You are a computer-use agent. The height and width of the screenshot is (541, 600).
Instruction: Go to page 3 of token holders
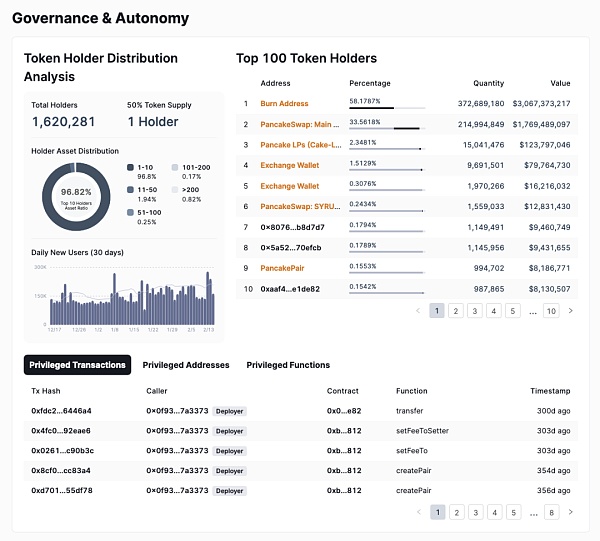point(475,311)
